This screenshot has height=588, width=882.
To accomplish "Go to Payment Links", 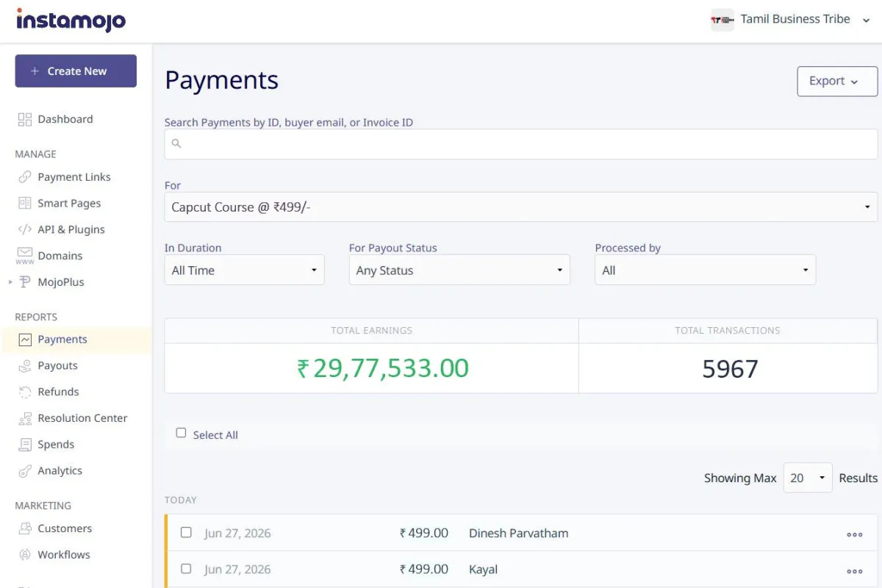I will 74,177.
